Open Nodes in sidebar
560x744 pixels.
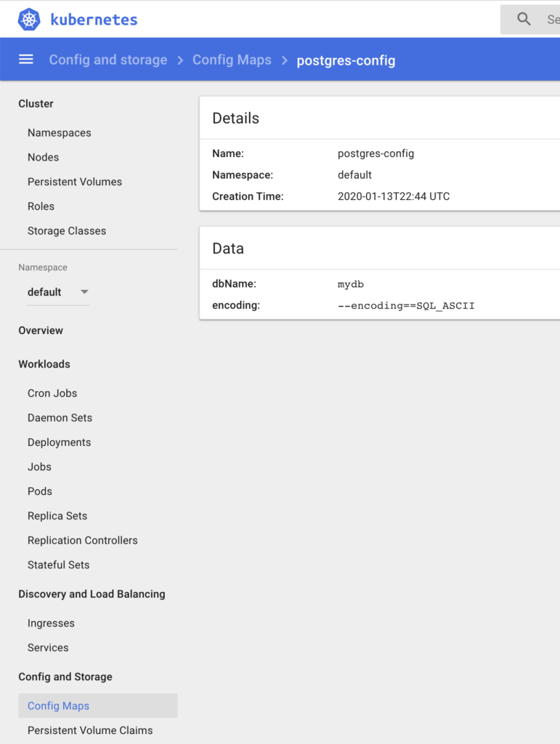(x=43, y=157)
